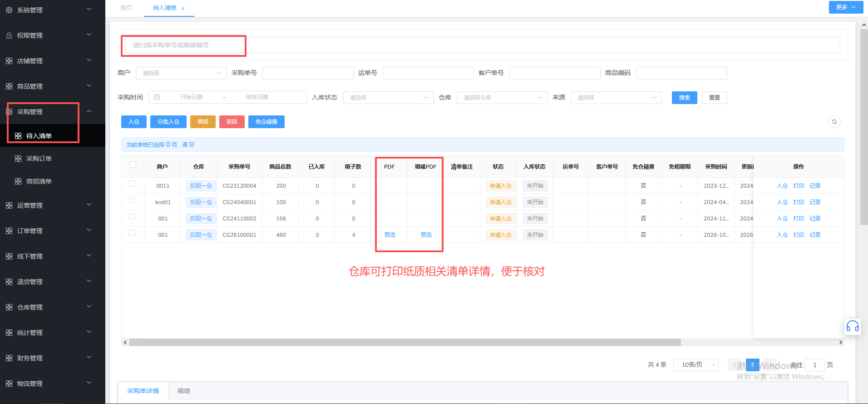Open the 商户 dropdown

click(x=181, y=73)
